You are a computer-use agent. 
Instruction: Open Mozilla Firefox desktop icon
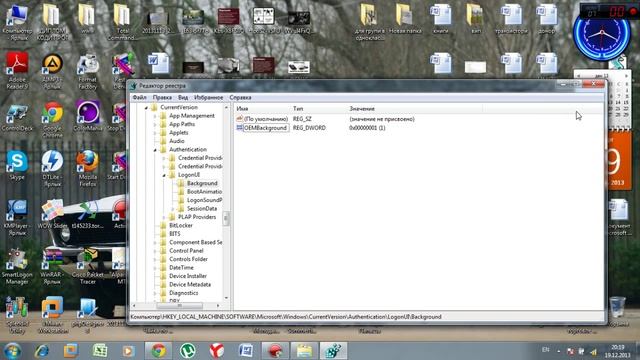(87, 167)
